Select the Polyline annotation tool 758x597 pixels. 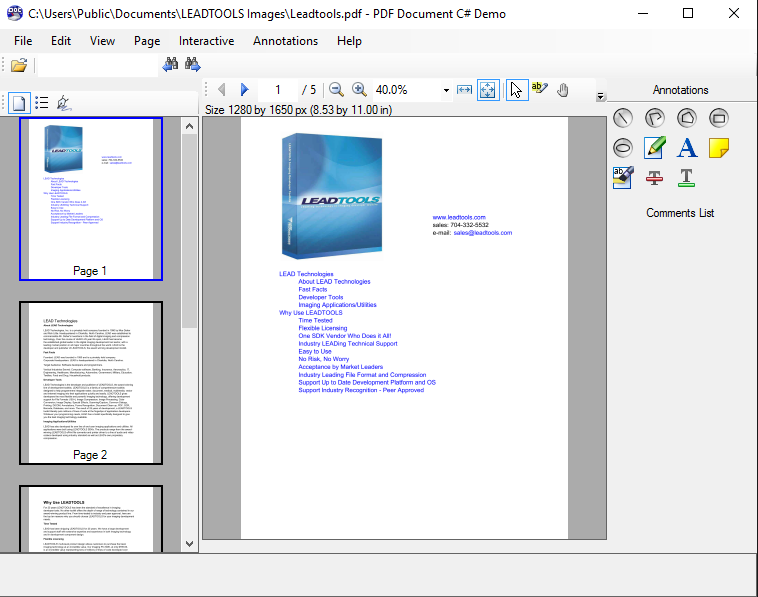[655, 118]
